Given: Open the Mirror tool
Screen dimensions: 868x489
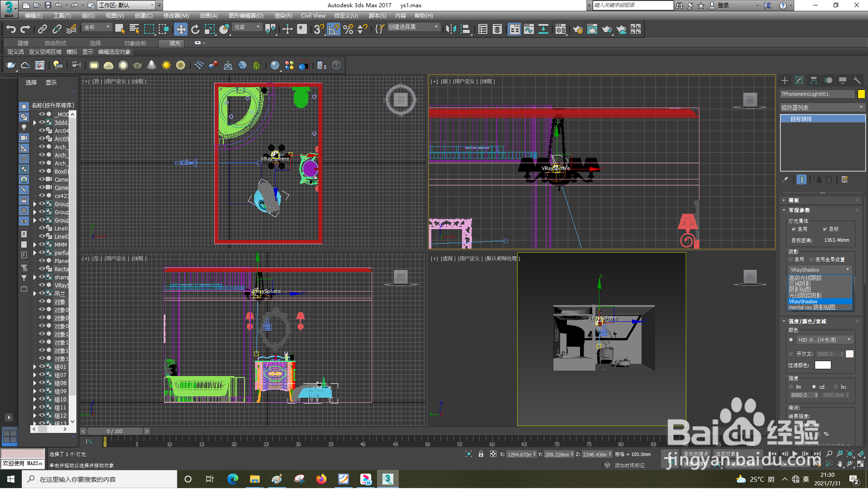Looking at the screenshot, I should (x=451, y=29).
